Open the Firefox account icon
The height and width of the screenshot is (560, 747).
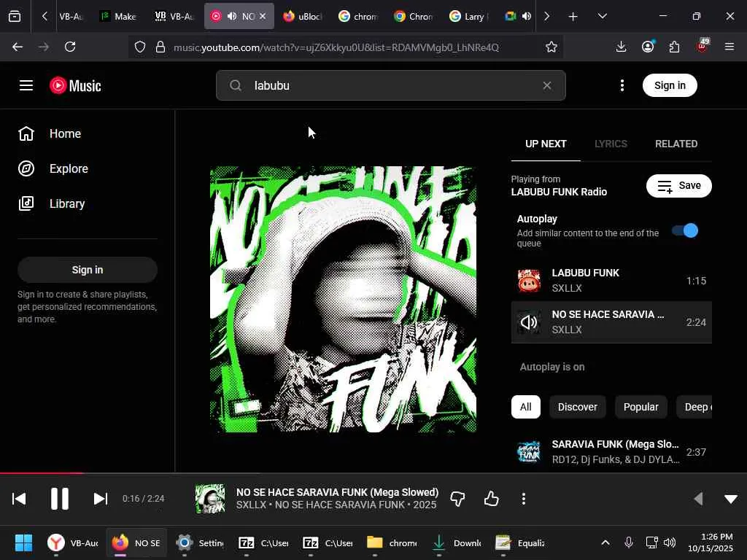[x=648, y=47]
